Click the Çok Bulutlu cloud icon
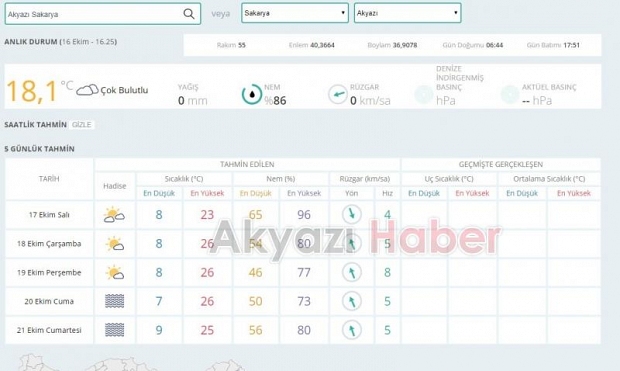Image resolution: width=620 pixels, height=371 pixels. coord(87,90)
